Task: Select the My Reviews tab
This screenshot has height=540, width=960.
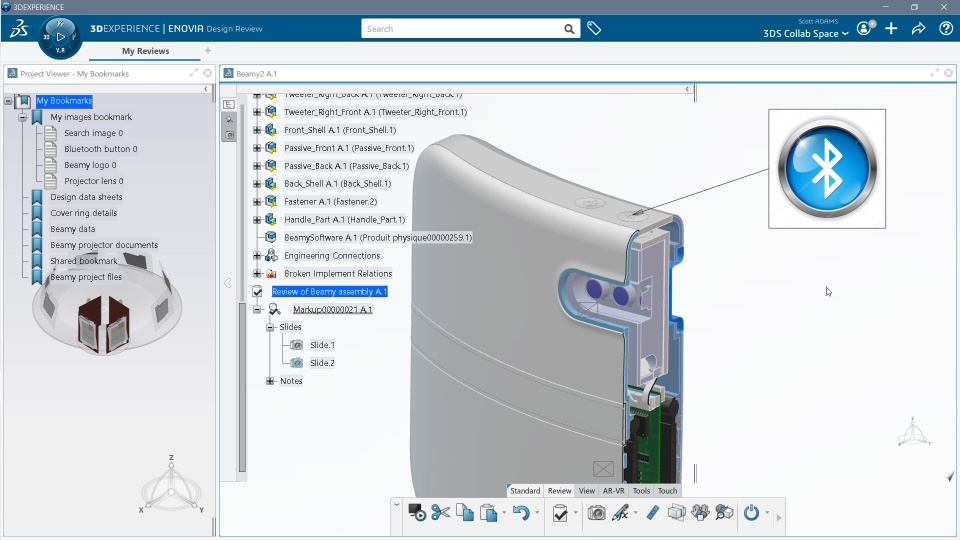Action: click(145, 51)
